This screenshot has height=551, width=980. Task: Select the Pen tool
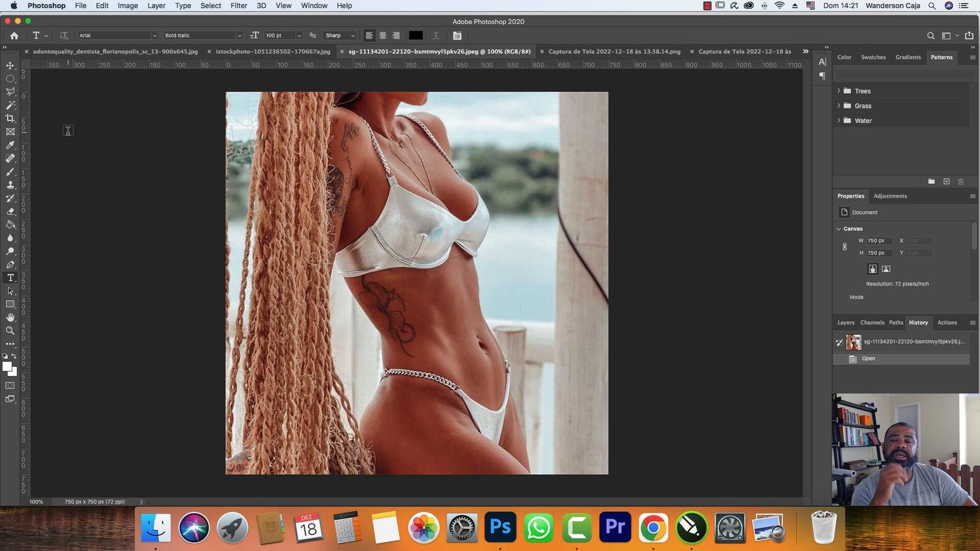[x=10, y=264]
